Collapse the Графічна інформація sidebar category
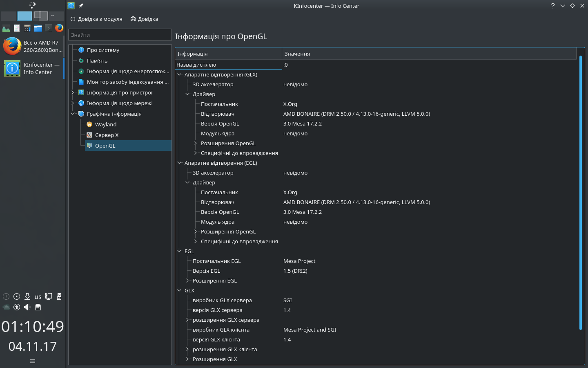Image resolution: width=588 pixels, height=368 pixels. tap(73, 114)
